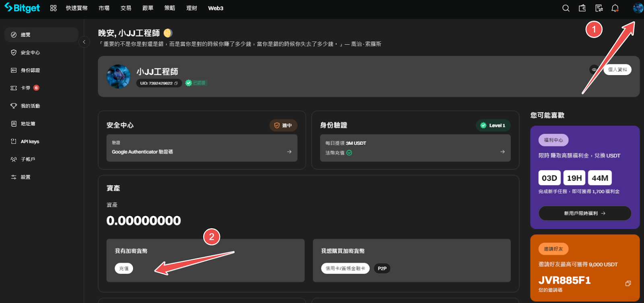This screenshot has height=303, width=644.
Task: Open the notification bell
Action: coord(615,8)
